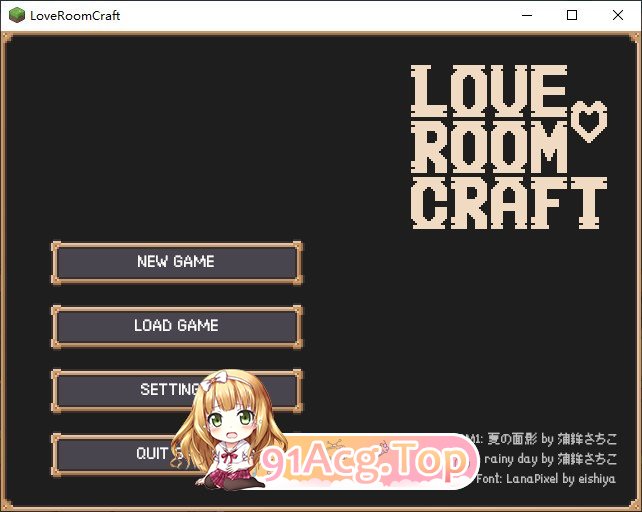
Task: Open the Load Game menu
Action: (x=176, y=326)
